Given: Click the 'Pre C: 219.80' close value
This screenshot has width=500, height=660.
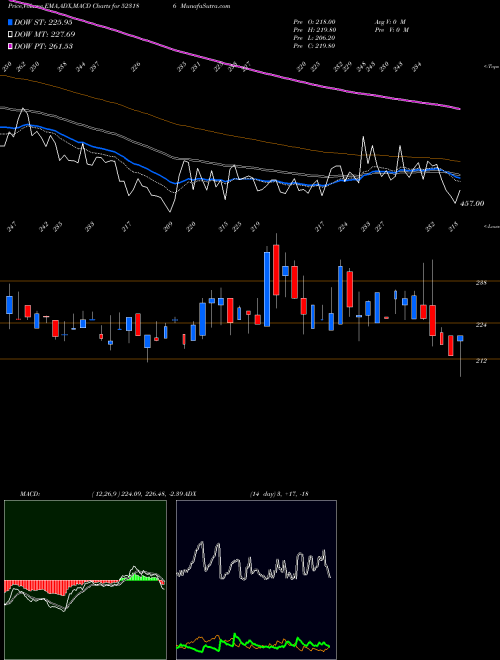Looking at the screenshot, I should (x=314, y=46).
